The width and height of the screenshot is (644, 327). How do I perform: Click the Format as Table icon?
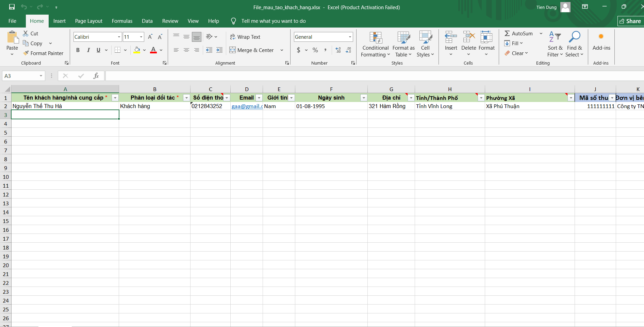pos(403,37)
